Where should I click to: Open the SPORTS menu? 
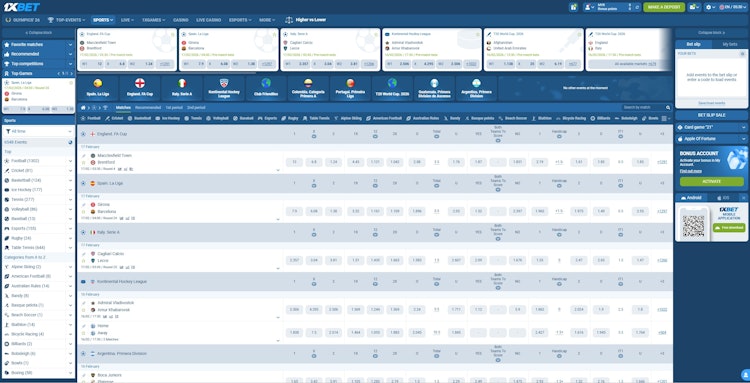103,20
